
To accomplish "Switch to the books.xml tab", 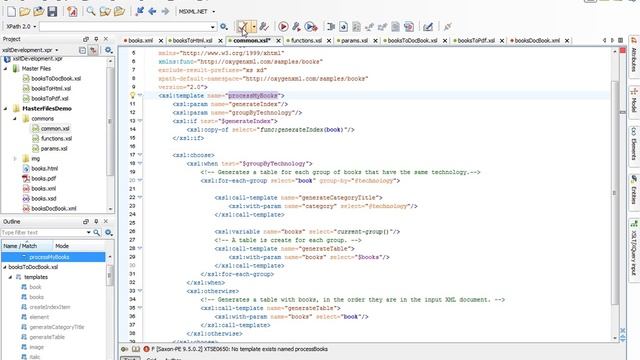I will click(x=140, y=40).
